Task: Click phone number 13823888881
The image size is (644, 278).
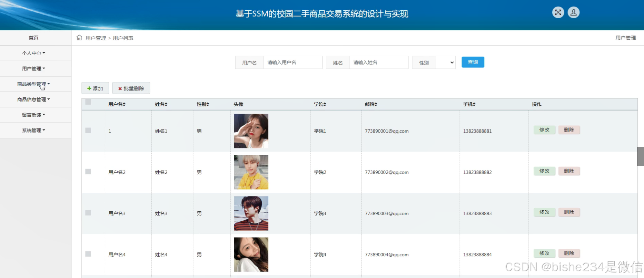Action: [477, 131]
